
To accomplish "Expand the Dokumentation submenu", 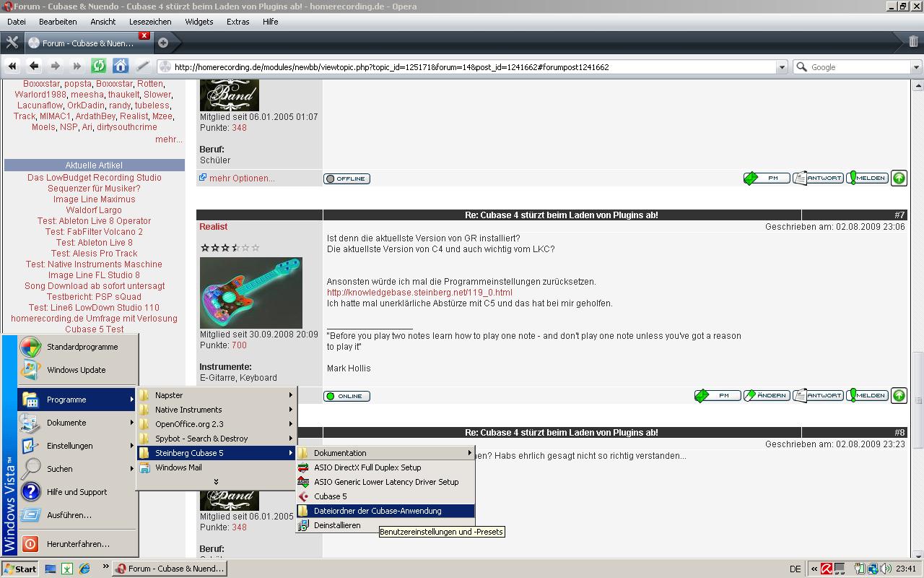I will (x=385, y=453).
